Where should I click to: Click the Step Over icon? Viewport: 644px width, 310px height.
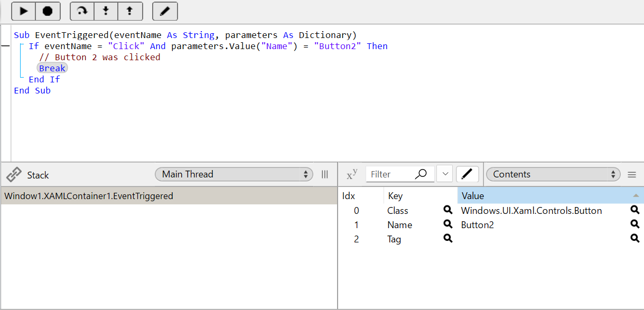point(82,11)
